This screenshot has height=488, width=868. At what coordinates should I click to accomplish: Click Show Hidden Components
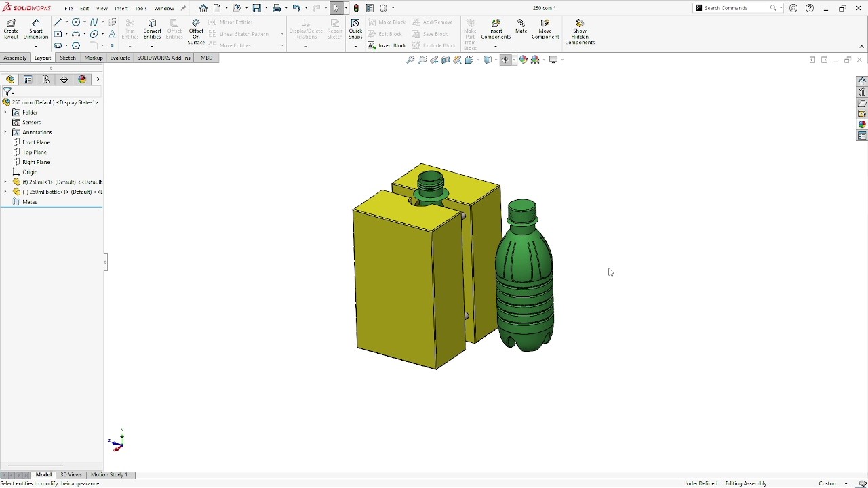(x=580, y=31)
